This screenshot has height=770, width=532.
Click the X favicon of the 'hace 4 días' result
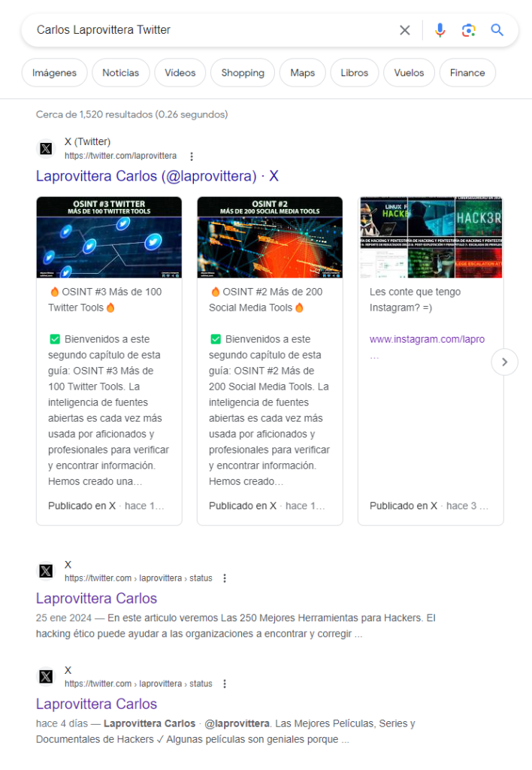coord(46,676)
